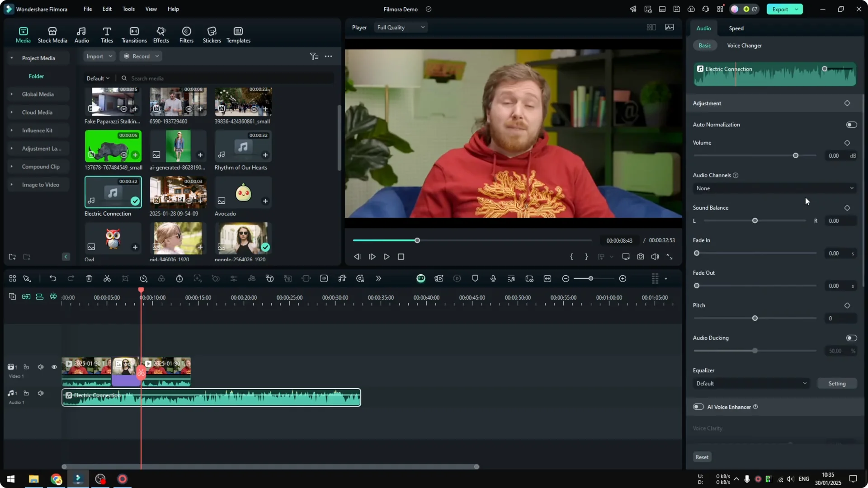
Task: Enable AI Voice Enhancer
Action: pyautogui.click(x=698, y=407)
